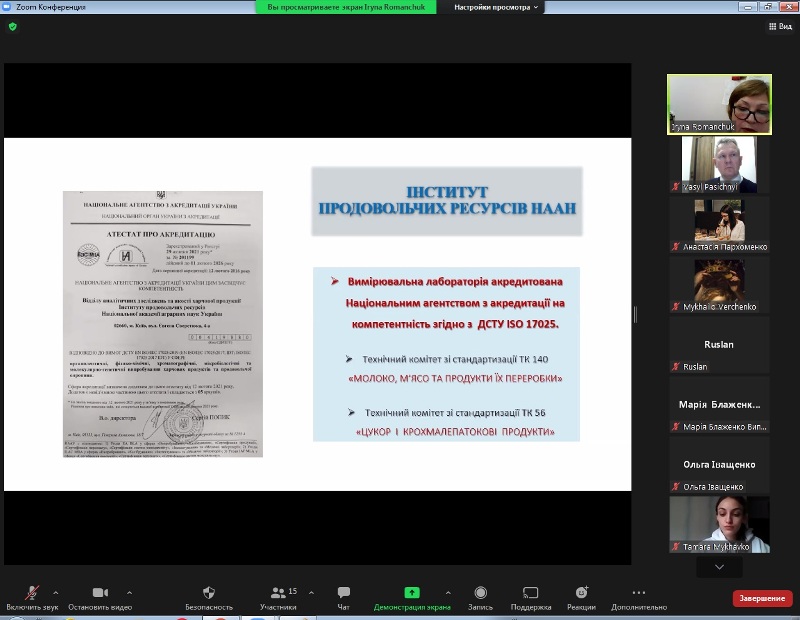Click muted mic icon beside Ольга Іващенко label
This screenshot has height=620, width=800.
tap(676, 487)
